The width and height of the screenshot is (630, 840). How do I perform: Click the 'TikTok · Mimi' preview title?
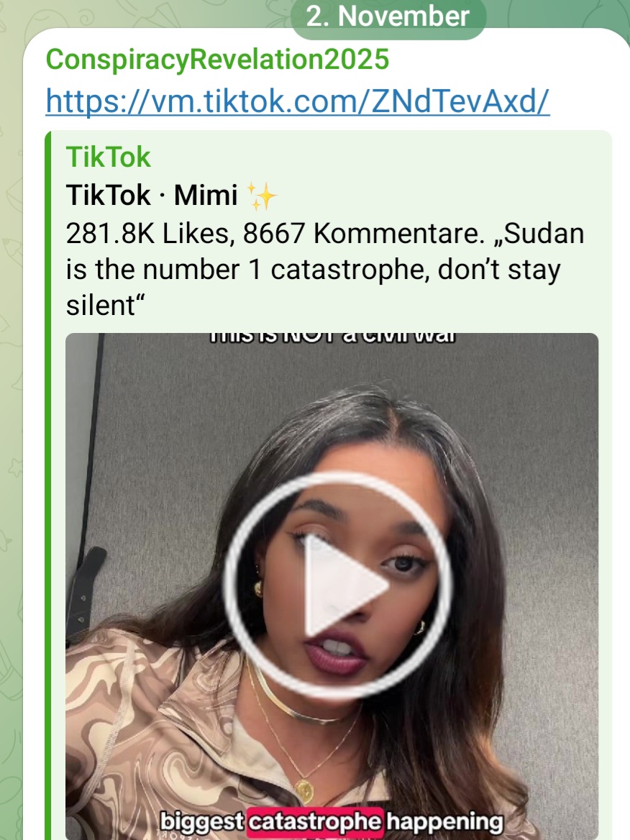click(152, 194)
